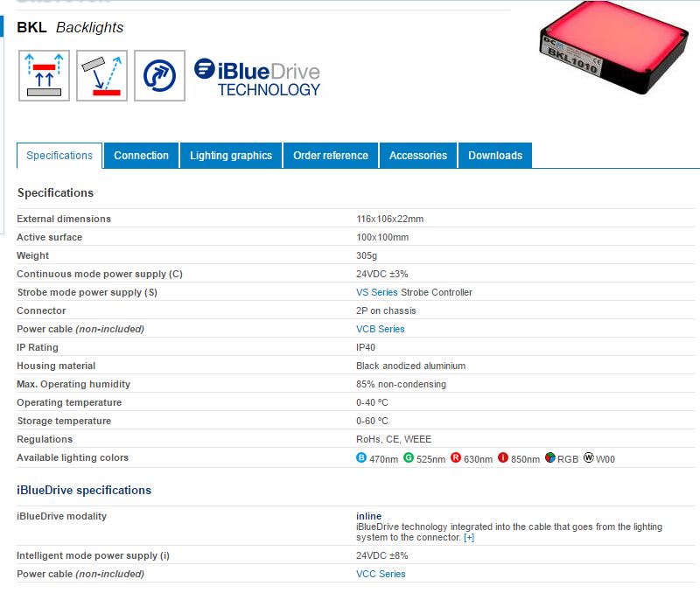Click the '85% non-condensing' humidity value
Viewport: 700px width, 593px height.
pos(401,384)
